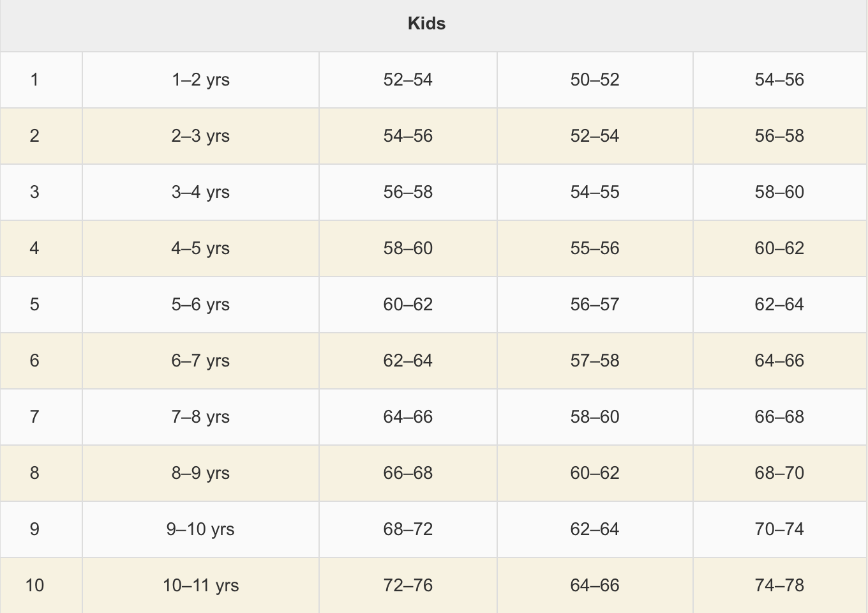Select the 9–10 yrs age cell

click(x=200, y=529)
